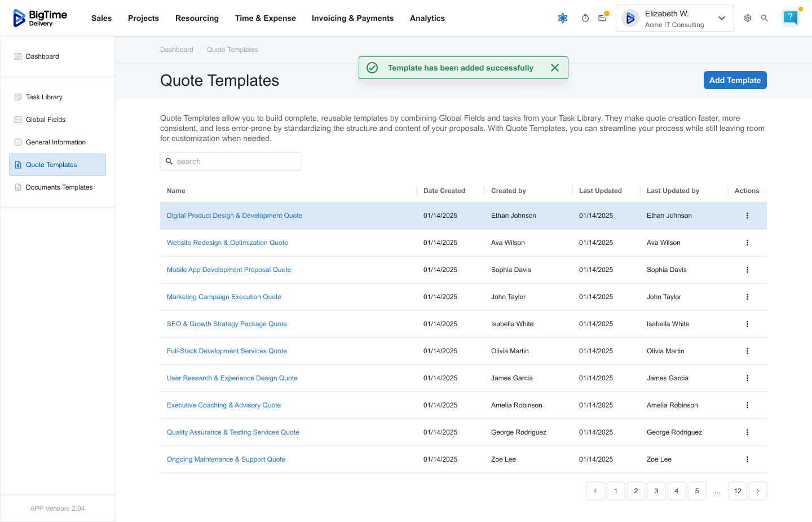The image size is (812, 522).
Task: Click the Add Template button
Action: tap(735, 80)
